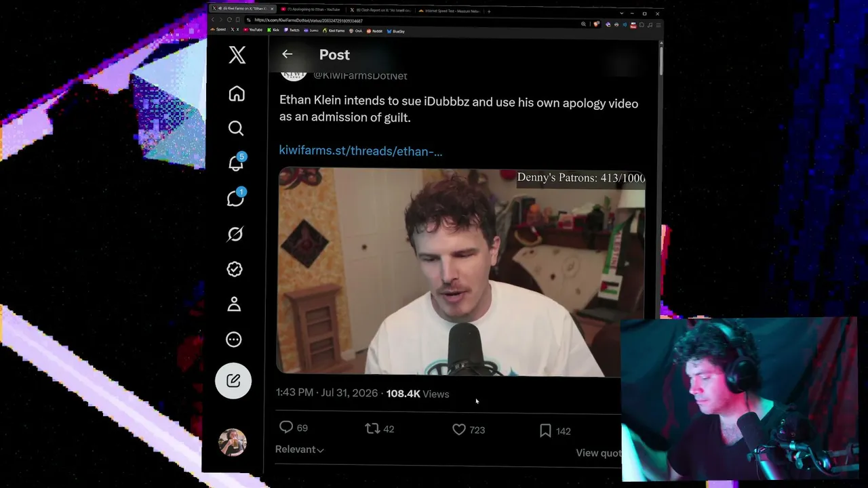The image size is (868, 488).
Task: Open the BlueSky bookmark
Action: [396, 31]
